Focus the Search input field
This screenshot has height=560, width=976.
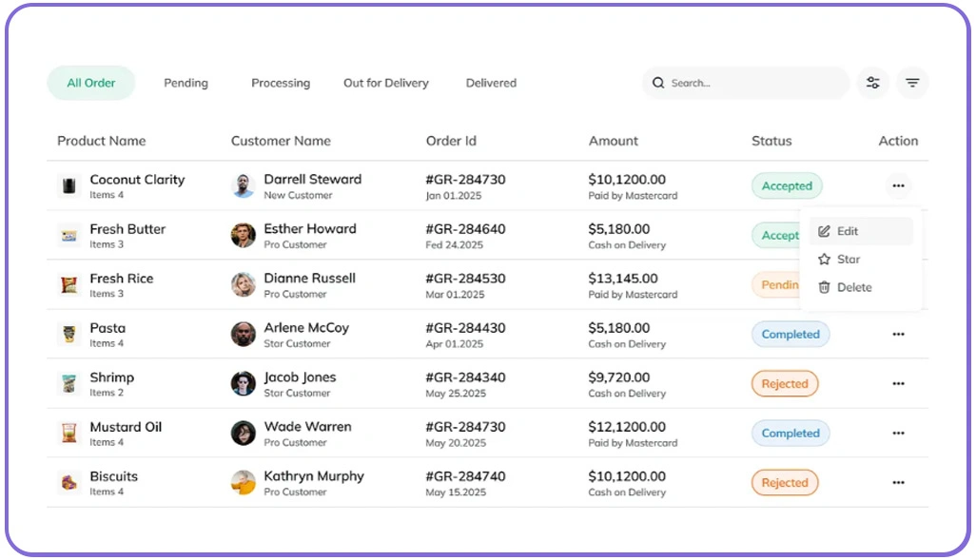[746, 83]
